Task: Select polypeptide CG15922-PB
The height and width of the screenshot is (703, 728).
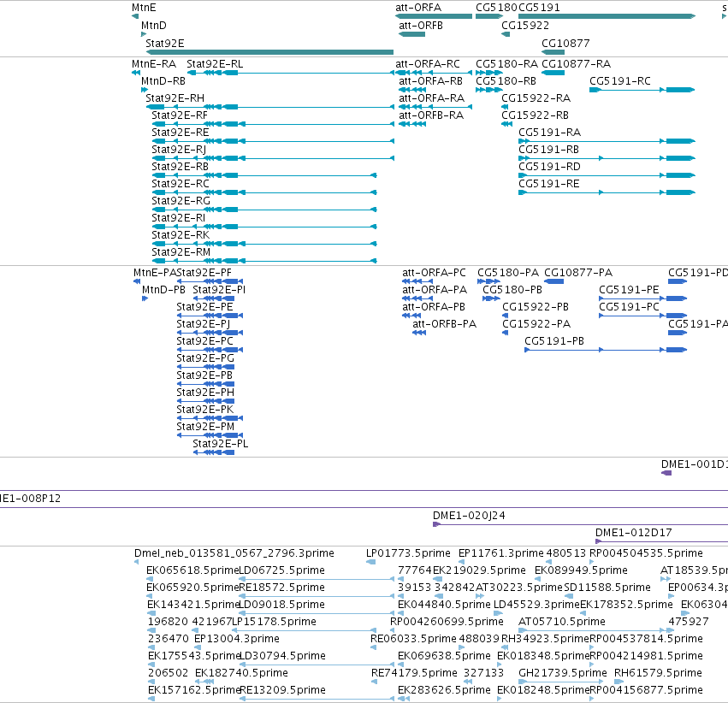Action: (x=506, y=316)
